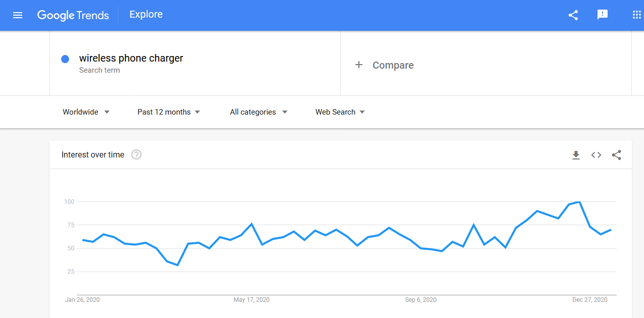Click the Google Trends logo
This screenshot has height=318, width=644.
pos(73,15)
